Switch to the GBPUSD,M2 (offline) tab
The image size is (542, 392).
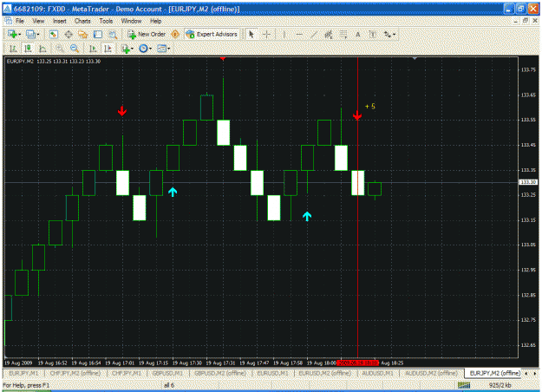[220, 373]
